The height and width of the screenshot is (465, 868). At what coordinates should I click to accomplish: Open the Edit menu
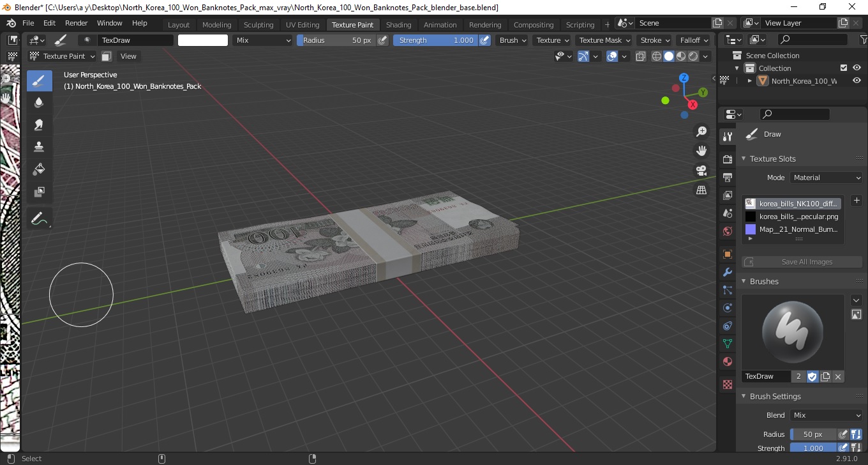50,23
